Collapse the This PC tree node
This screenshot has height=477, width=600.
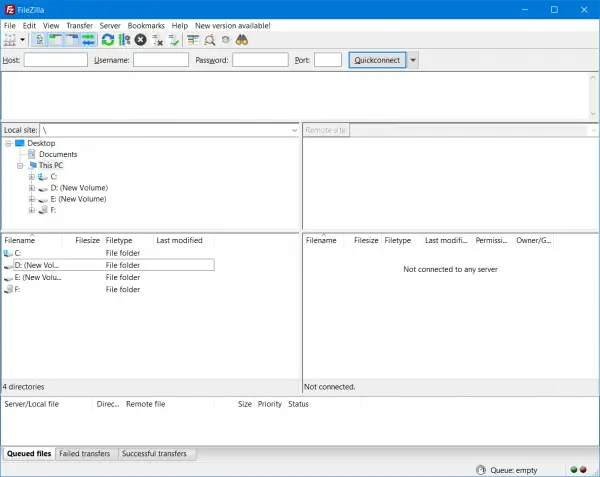[x=20, y=166]
